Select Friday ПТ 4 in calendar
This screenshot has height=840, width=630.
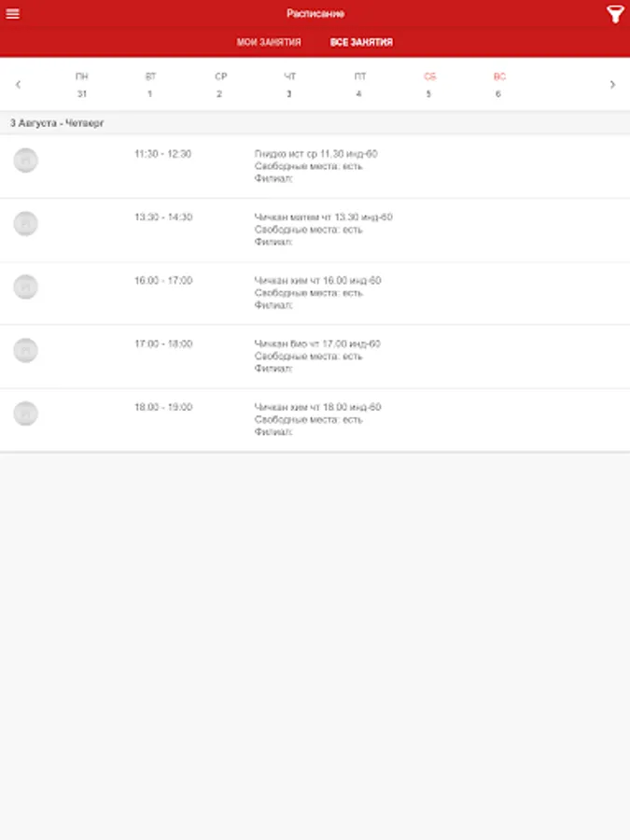pyautogui.click(x=359, y=85)
